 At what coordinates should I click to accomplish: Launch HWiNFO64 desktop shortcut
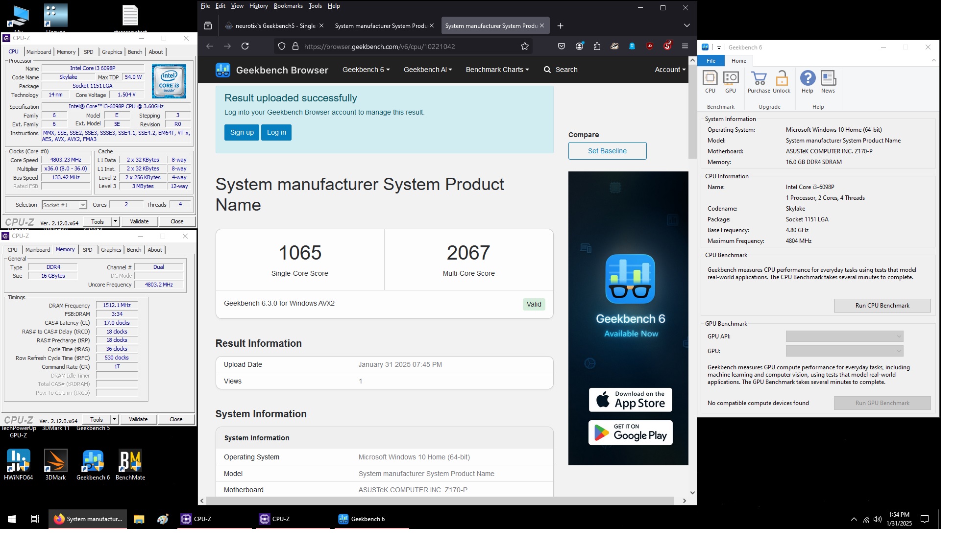19,465
